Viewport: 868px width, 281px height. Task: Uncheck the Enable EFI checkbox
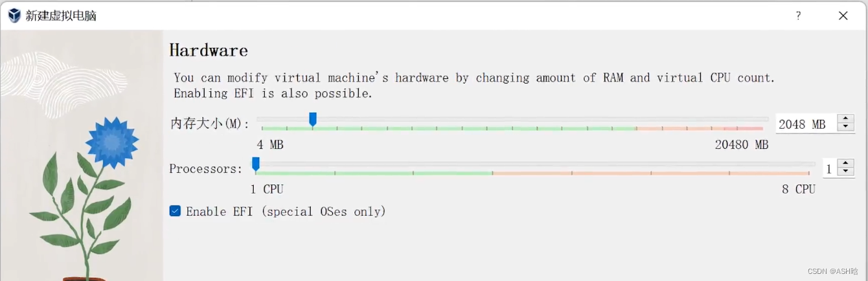(175, 211)
